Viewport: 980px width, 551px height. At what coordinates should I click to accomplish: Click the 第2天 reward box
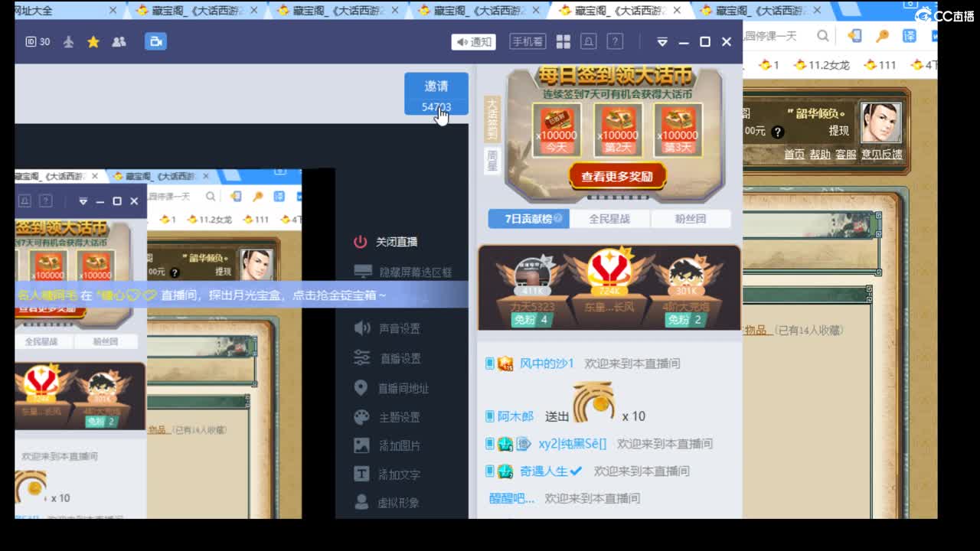618,129
